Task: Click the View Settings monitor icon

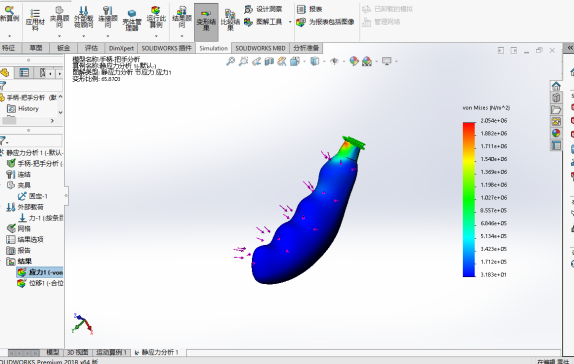Action: pyautogui.click(x=387, y=61)
